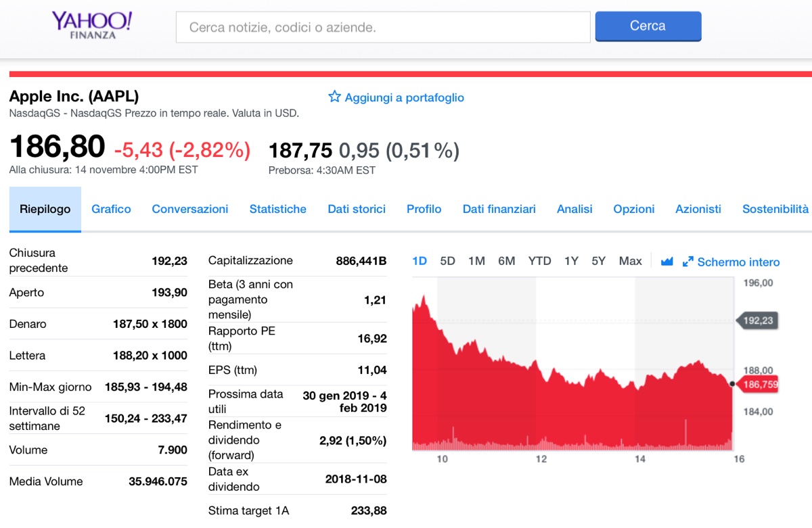Click the star icon beside Aggiungi a portafoglio
The height and width of the screenshot is (528, 812).
[x=334, y=97]
